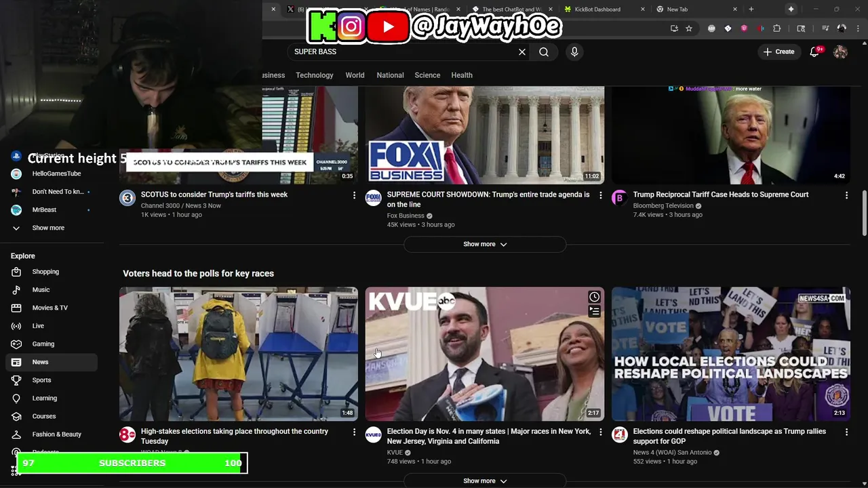This screenshot has height=488, width=868.
Task: Open title 'SCOTUS to consider Trump's tariffs this week'
Action: pos(214,195)
